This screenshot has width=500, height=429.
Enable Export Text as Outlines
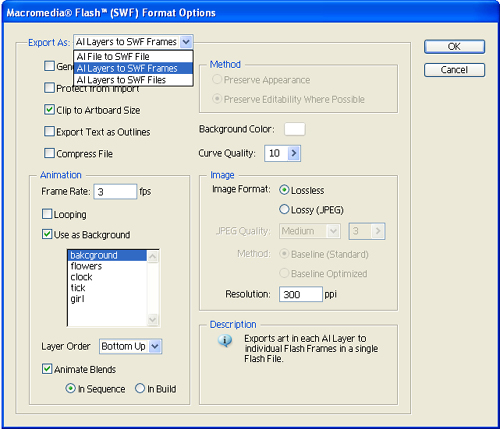[49, 131]
